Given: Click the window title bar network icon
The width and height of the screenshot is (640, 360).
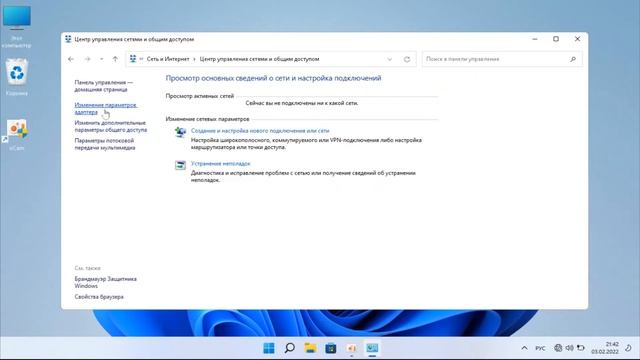Looking at the screenshot, I should point(68,39).
